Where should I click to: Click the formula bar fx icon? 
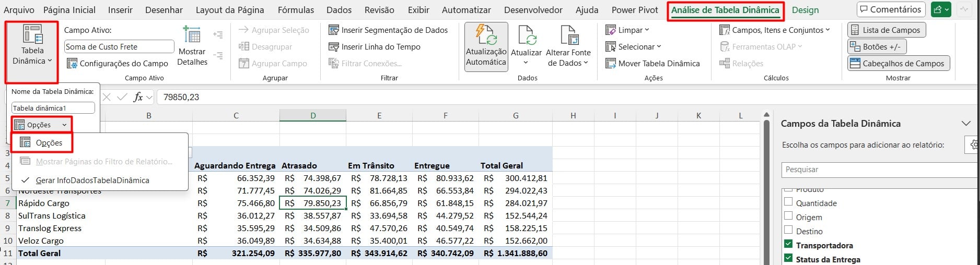138,97
